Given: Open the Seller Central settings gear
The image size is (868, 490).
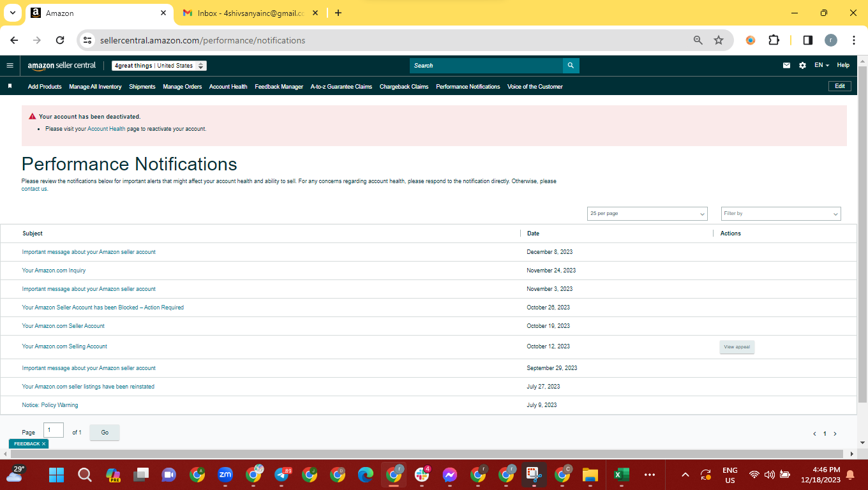Looking at the screenshot, I should pos(802,65).
